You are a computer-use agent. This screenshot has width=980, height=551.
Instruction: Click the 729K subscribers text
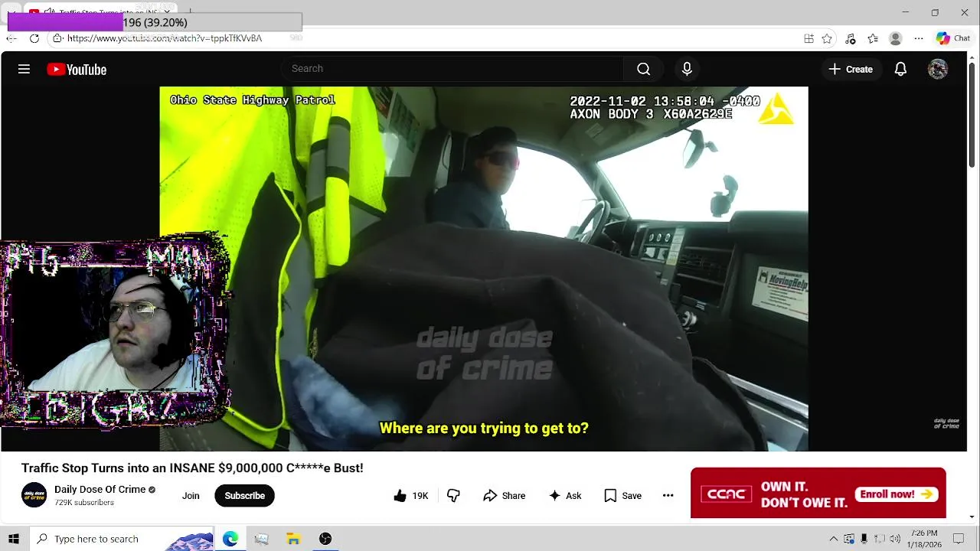click(84, 503)
